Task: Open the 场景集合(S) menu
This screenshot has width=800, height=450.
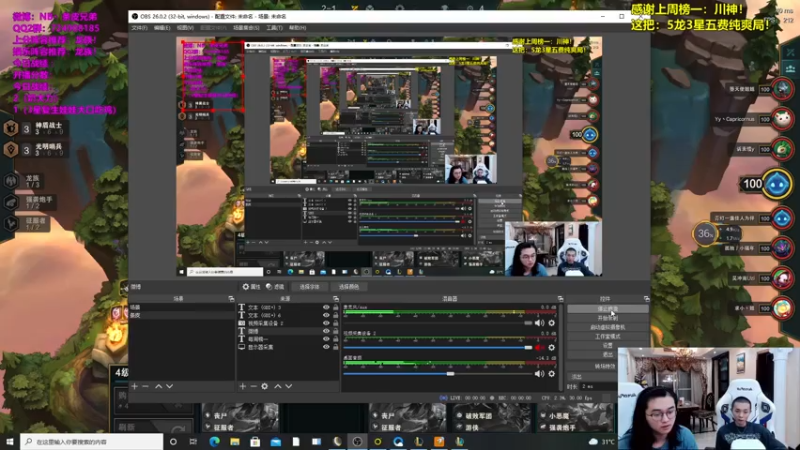Action: point(246,28)
